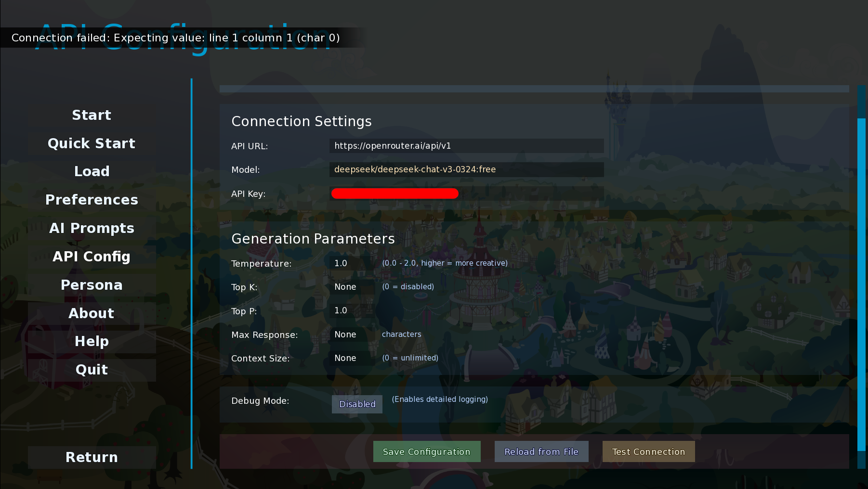
Task: Edit the Model name field
Action: 466,169
